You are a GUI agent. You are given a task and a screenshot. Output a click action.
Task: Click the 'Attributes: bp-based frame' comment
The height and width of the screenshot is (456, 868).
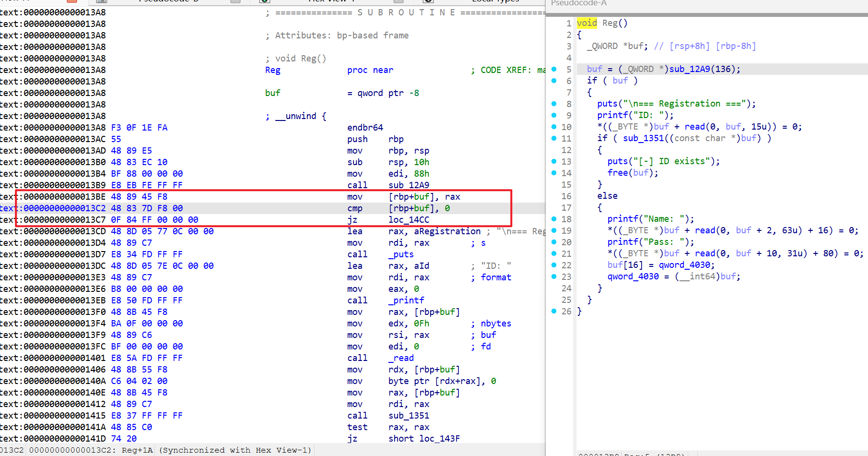click(337, 36)
